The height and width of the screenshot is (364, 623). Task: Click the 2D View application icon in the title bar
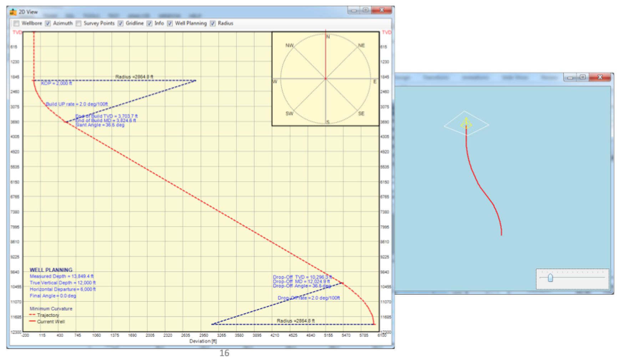pyautogui.click(x=13, y=11)
